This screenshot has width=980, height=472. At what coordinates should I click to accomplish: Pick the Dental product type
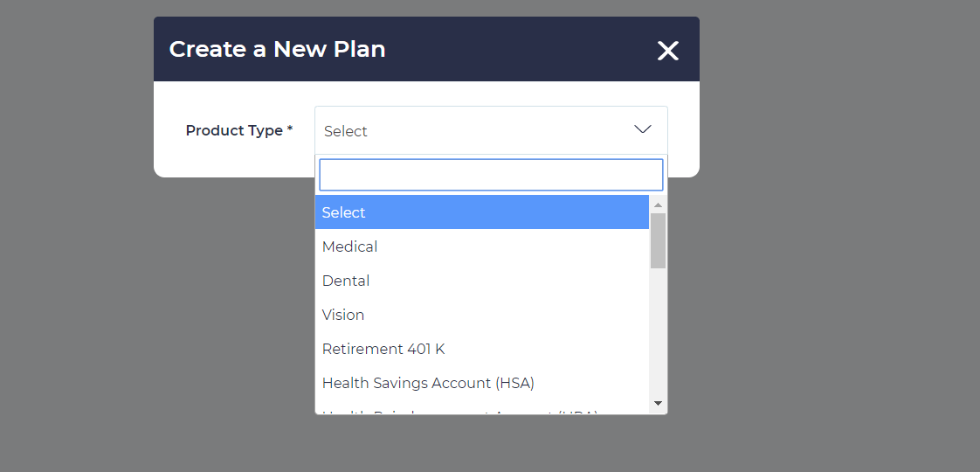pyautogui.click(x=346, y=281)
